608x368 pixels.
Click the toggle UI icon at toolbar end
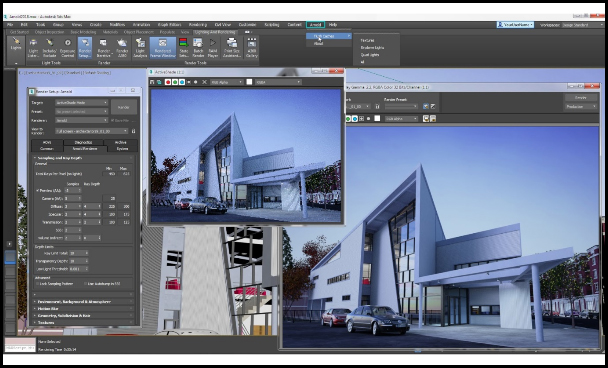coord(433,119)
